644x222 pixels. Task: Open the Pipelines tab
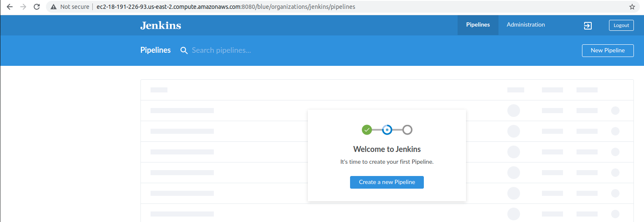478,25
